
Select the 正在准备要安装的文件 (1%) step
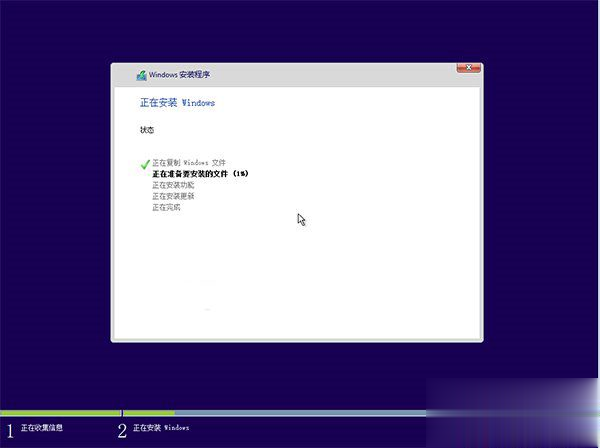click(x=201, y=174)
